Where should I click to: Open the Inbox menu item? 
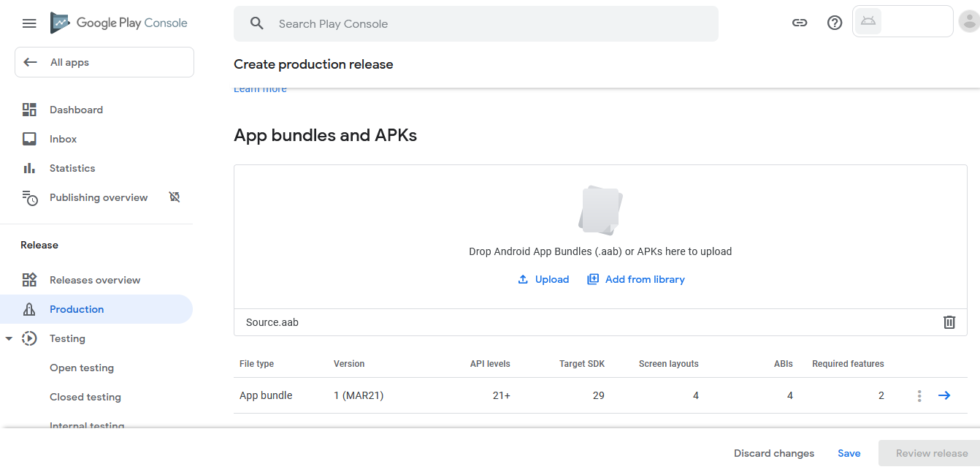[63, 139]
